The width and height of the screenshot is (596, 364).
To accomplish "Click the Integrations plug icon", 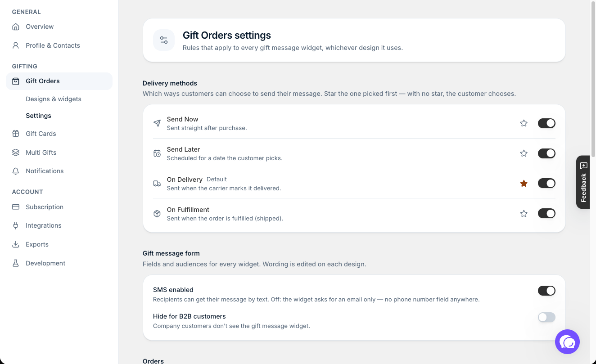I will click(16, 225).
